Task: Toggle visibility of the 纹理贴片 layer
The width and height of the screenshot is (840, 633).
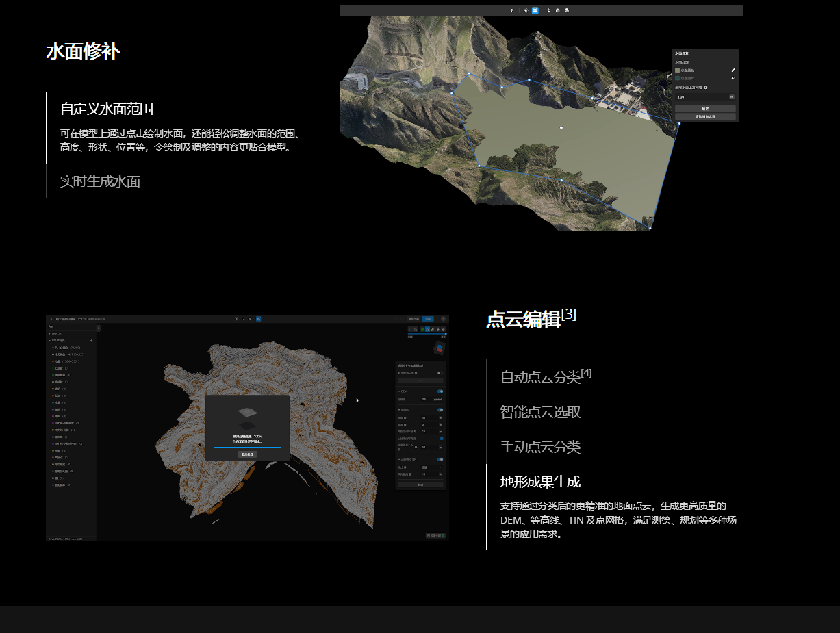Action: click(733, 78)
